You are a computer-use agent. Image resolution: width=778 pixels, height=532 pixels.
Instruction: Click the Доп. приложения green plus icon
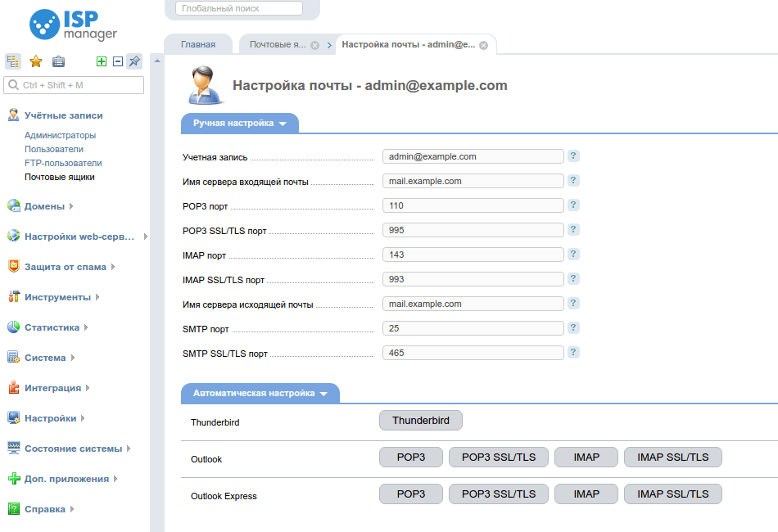[x=13, y=479]
